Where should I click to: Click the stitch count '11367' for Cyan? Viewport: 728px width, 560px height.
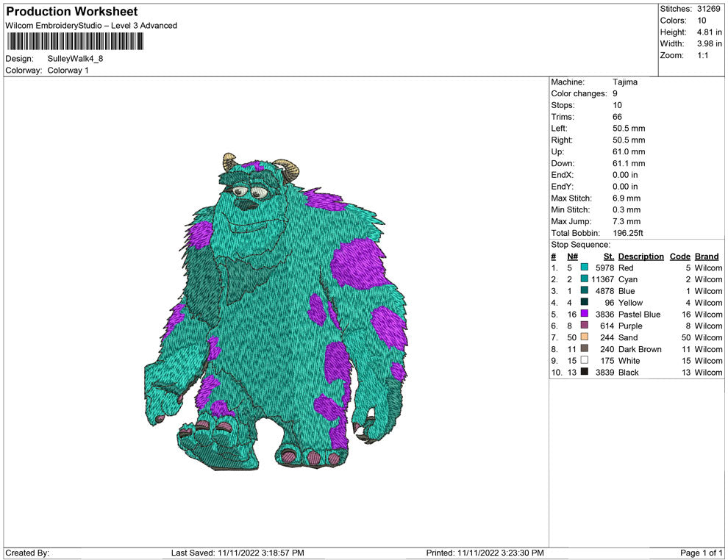[603, 279]
